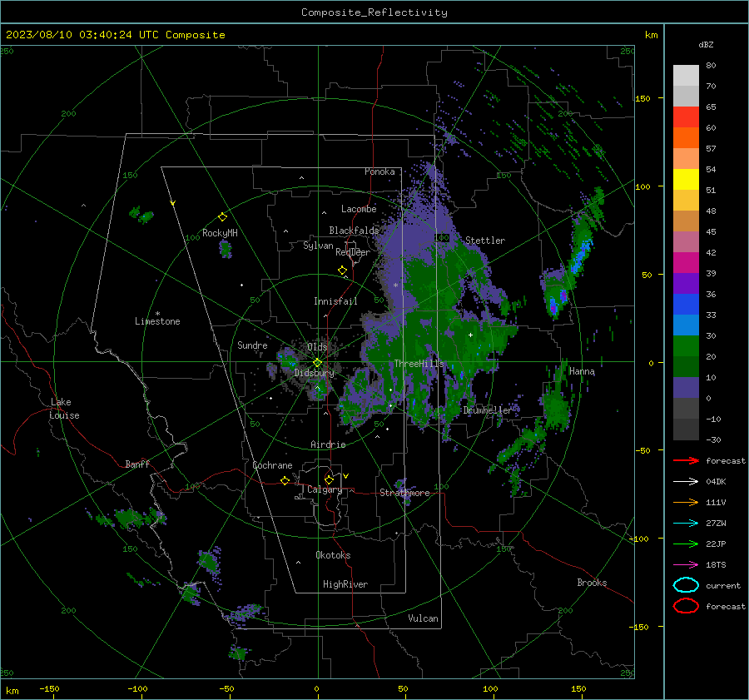Click the Strathmore town label
This screenshot has width=749, height=700.
[x=404, y=493]
